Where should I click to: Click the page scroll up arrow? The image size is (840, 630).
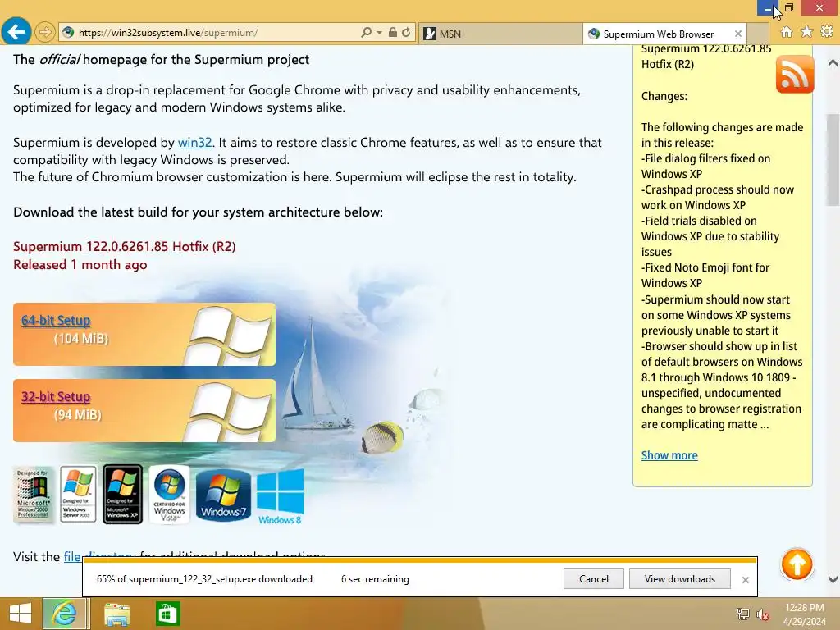coord(833,62)
